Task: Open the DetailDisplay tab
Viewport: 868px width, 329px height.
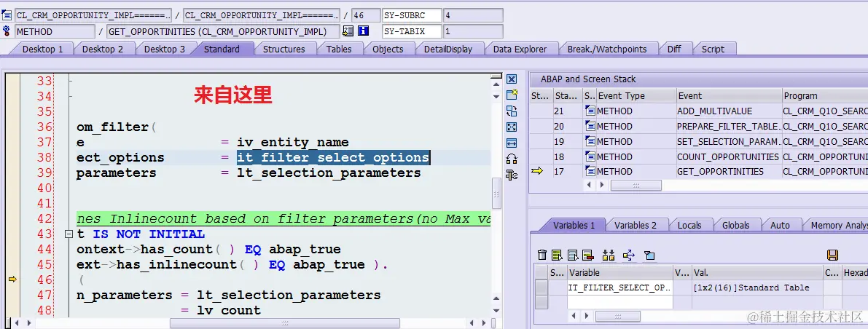Action: point(447,49)
